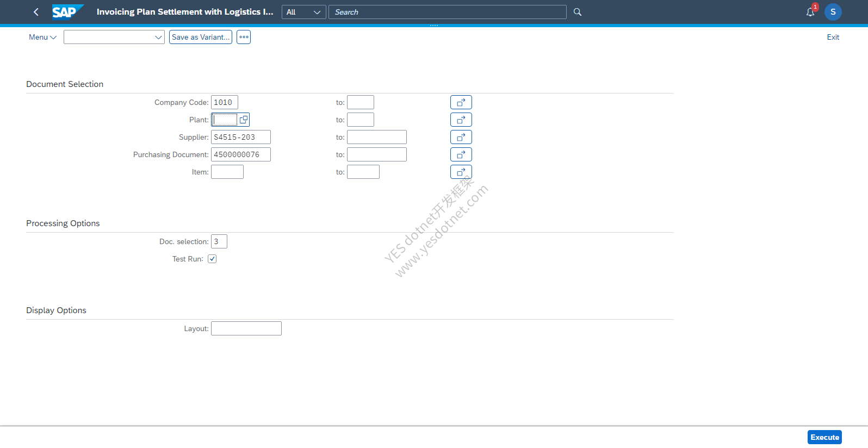Click the Execute button

824,437
